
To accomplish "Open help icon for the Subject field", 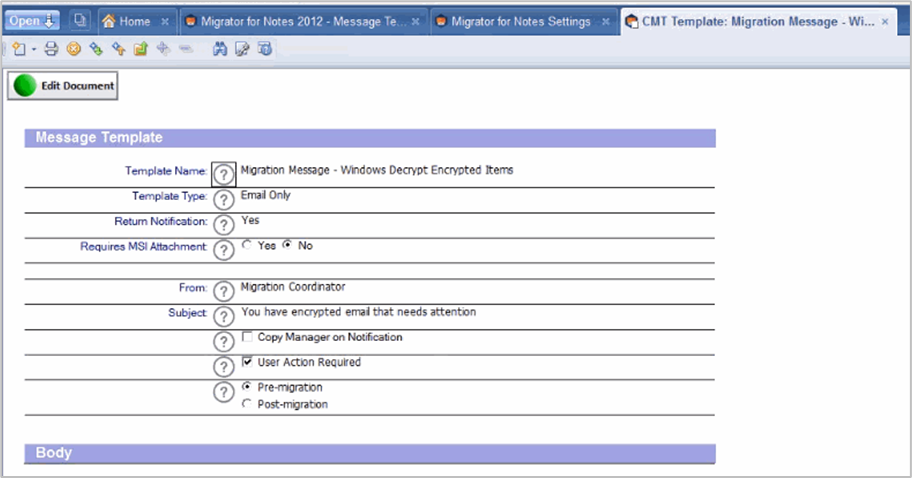I will [x=223, y=316].
